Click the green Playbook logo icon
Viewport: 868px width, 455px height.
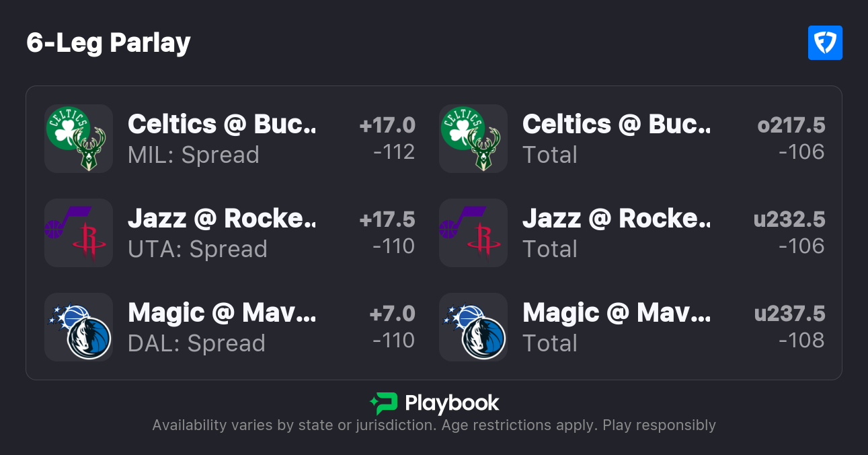pyautogui.click(x=383, y=403)
